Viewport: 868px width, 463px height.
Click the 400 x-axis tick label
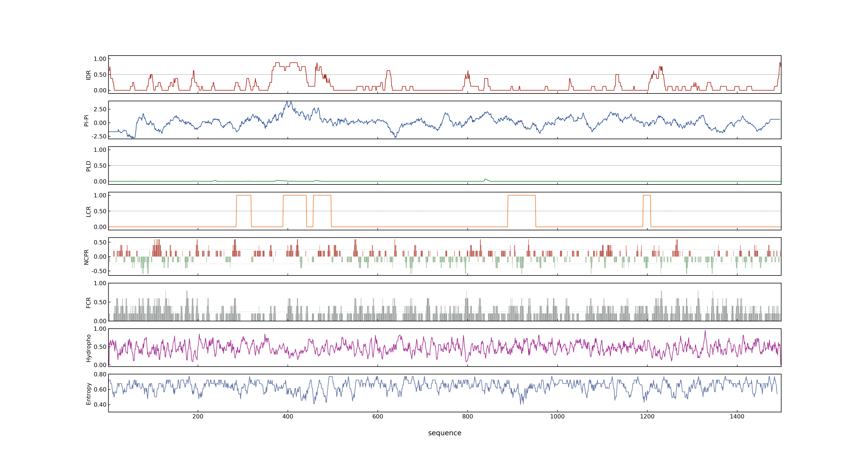pos(288,416)
